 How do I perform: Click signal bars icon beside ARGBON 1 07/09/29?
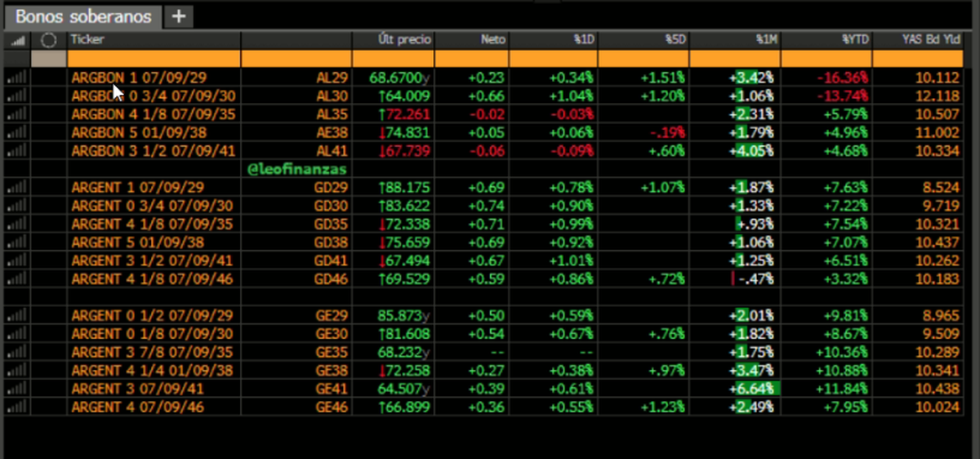coord(16,78)
